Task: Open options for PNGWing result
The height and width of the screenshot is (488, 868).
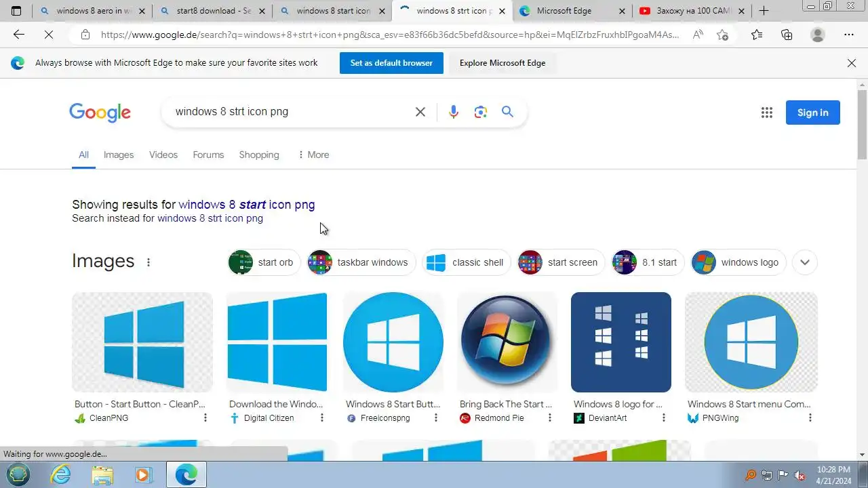Action: click(x=810, y=418)
